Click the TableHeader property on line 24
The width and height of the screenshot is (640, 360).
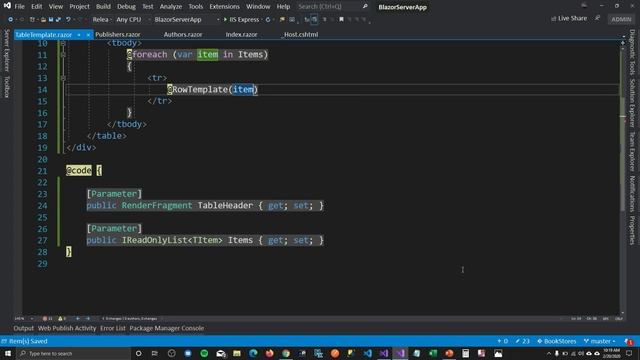(x=225, y=205)
